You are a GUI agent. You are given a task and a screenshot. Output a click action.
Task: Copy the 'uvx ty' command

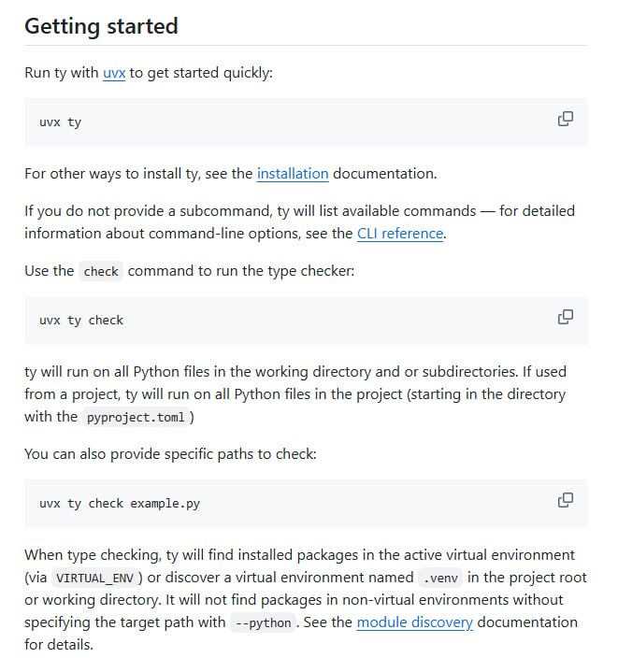pos(566,119)
